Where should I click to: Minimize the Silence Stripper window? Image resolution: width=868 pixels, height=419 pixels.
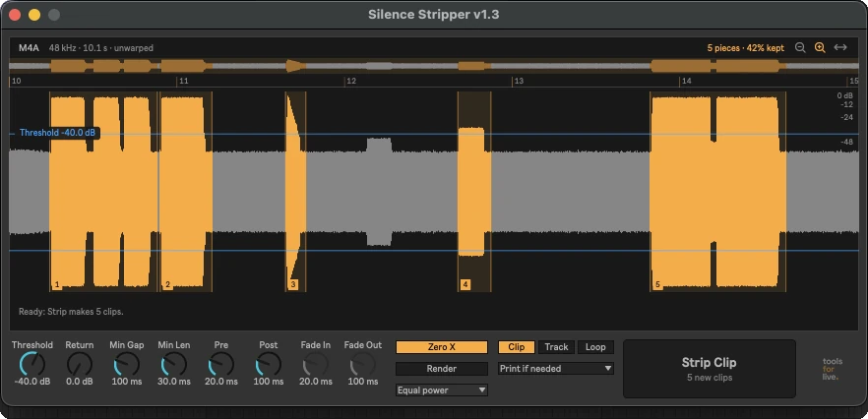pos(34,15)
